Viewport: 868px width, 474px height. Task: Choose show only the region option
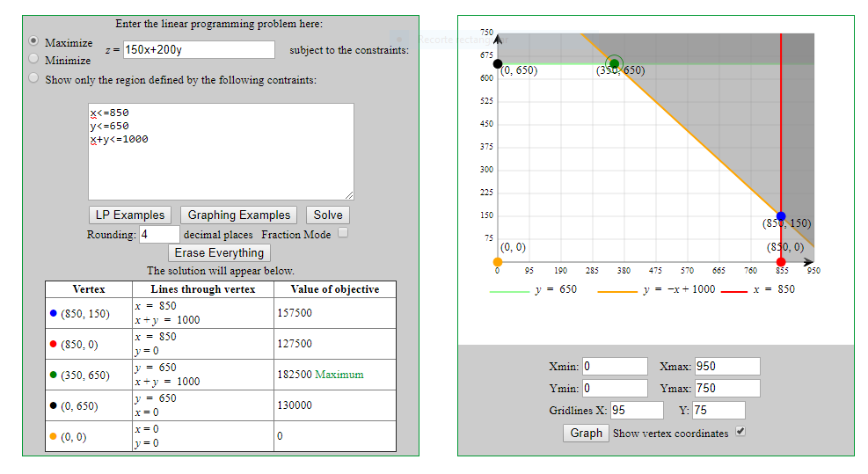point(33,78)
